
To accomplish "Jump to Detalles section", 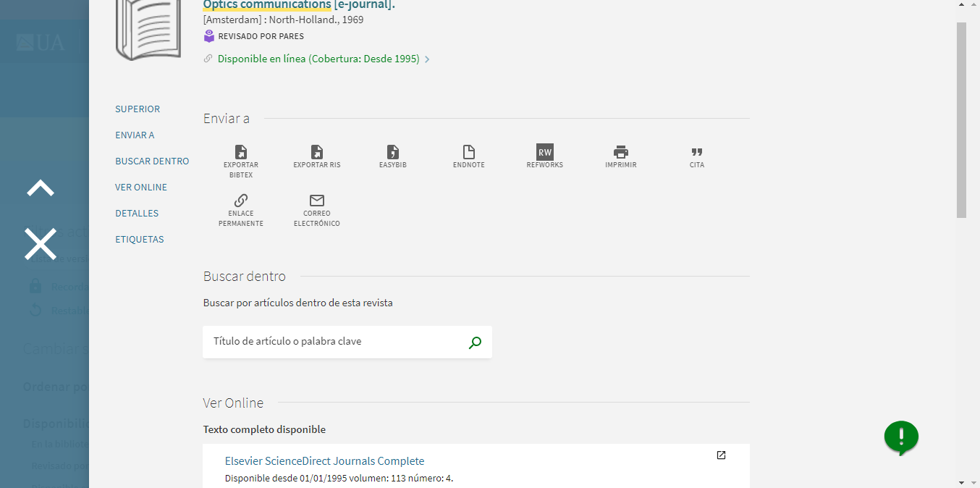I will [x=137, y=214].
